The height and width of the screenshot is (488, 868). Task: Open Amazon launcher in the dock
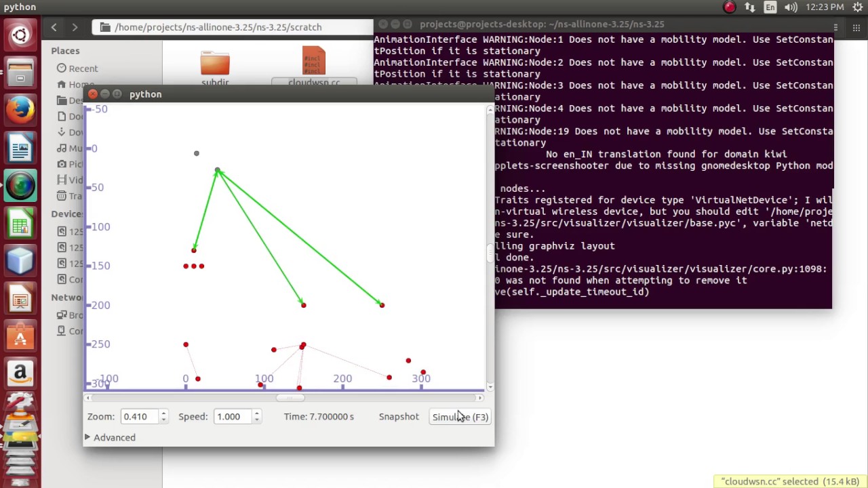20,373
